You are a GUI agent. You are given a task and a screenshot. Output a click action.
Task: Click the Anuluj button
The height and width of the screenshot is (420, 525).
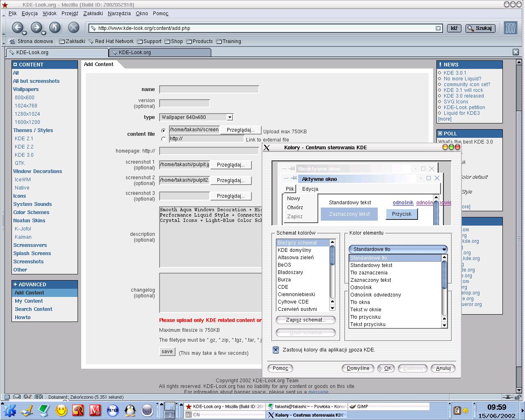click(x=443, y=368)
